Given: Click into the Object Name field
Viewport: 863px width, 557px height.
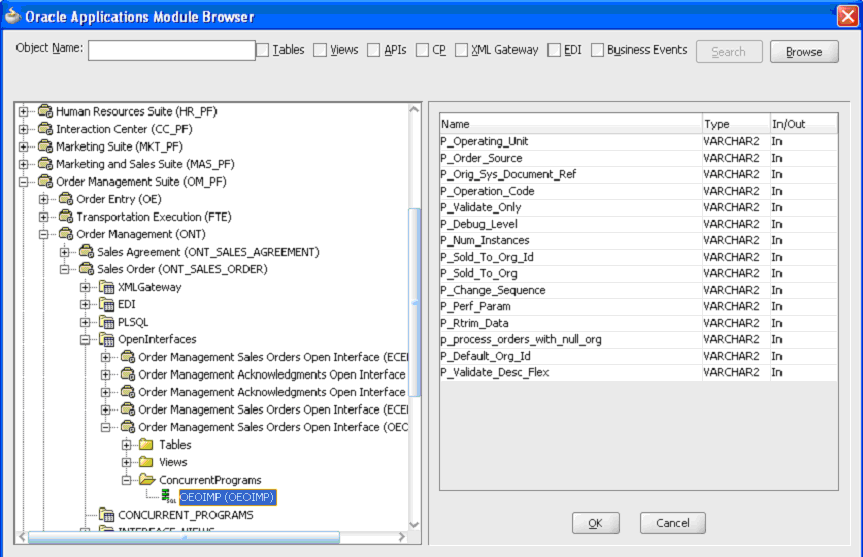Looking at the screenshot, I should click(172, 50).
